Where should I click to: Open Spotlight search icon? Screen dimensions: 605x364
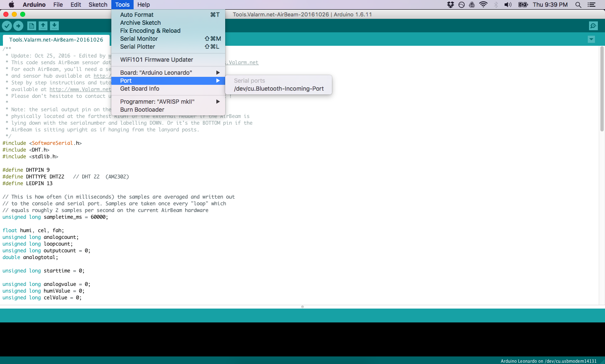coord(578,5)
